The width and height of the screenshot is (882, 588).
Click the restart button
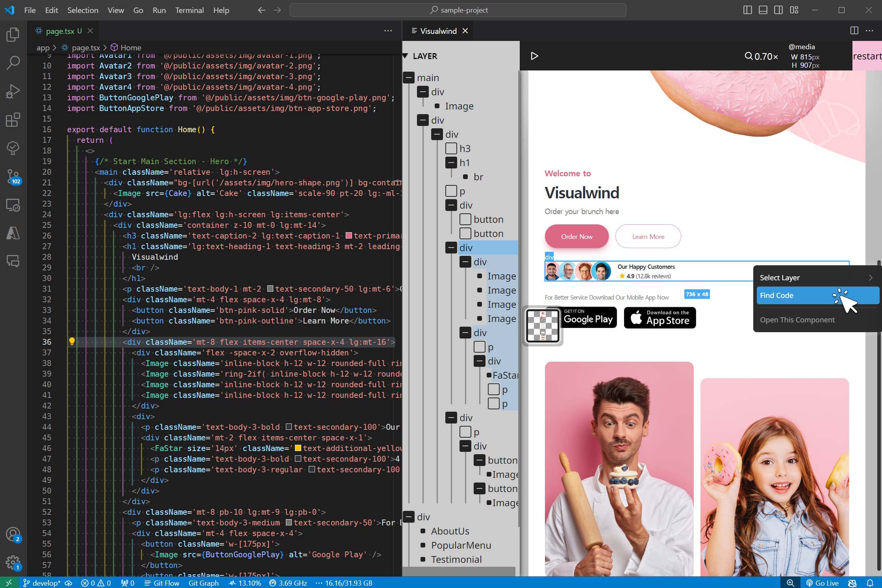click(x=867, y=56)
